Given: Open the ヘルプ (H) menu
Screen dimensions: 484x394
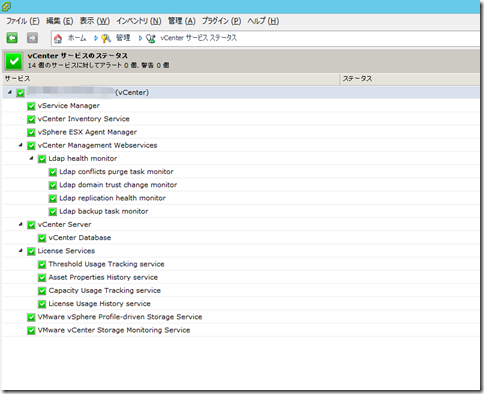Looking at the screenshot, I should [263, 21].
